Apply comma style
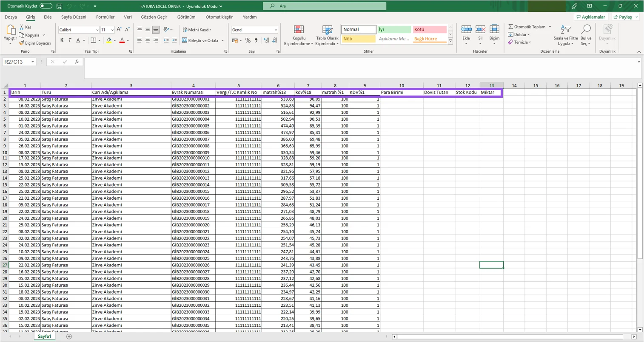The width and height of the screenshot is (644, 342). click(x=256, y=40)
